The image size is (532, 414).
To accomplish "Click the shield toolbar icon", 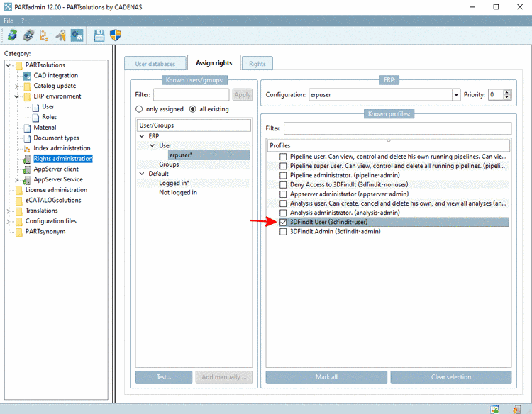I will pyautogui.click(x=116, y=35).
